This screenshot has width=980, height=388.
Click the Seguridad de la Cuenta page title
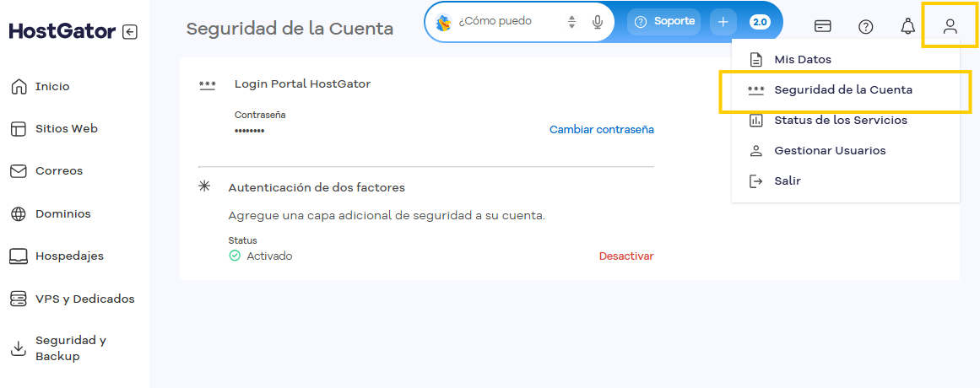pyautogui.click(x=290, y=29)
